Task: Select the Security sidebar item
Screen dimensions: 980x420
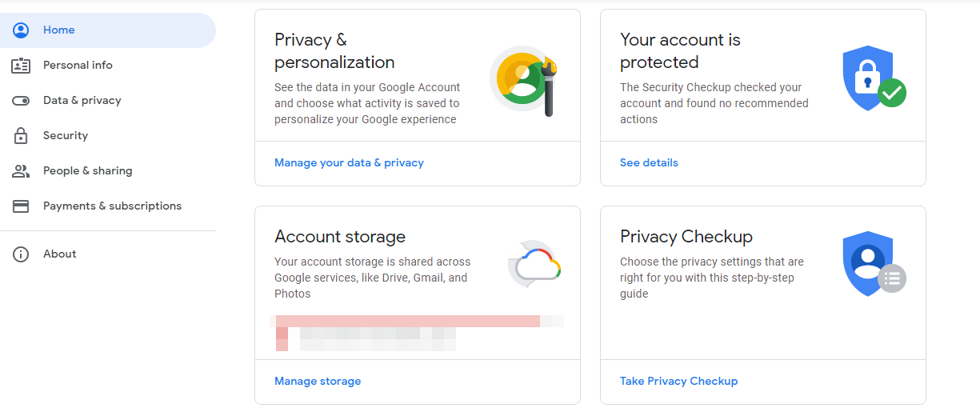Action: click(x=66, y=136)
